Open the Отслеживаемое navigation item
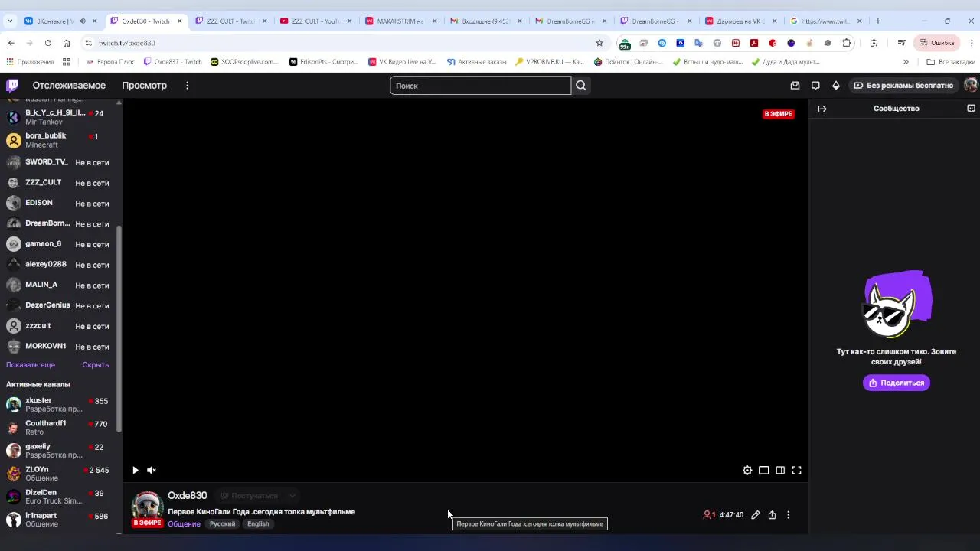The image size is (980, 551). tap(69, 86)
